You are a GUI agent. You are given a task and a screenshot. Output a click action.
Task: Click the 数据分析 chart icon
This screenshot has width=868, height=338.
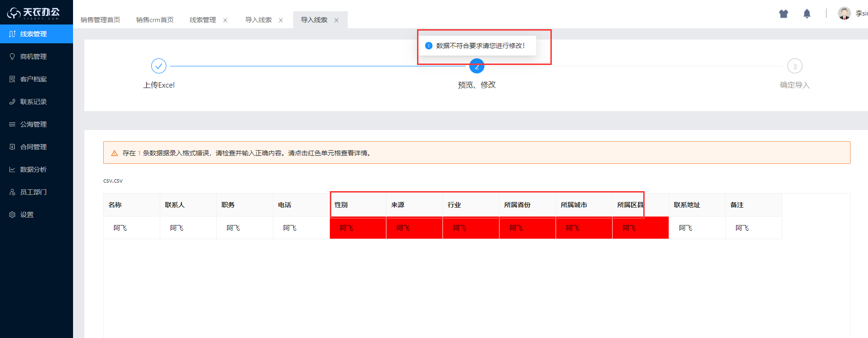coord(12,169)
